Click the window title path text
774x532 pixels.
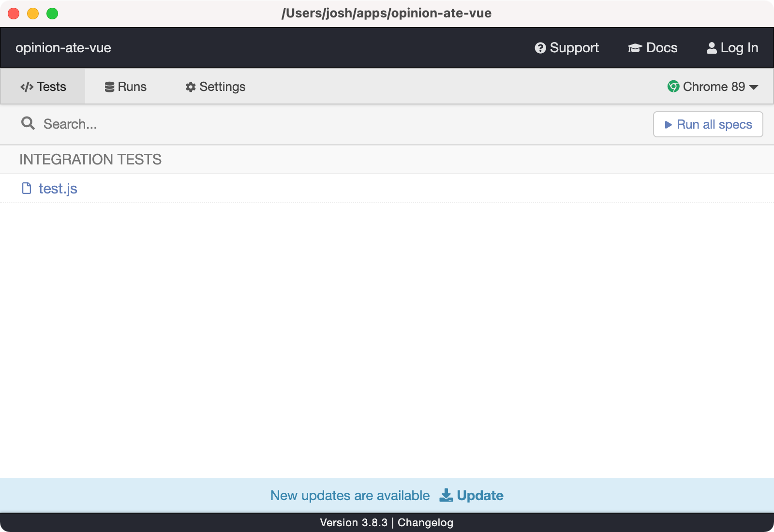click(x=387, y=13)
